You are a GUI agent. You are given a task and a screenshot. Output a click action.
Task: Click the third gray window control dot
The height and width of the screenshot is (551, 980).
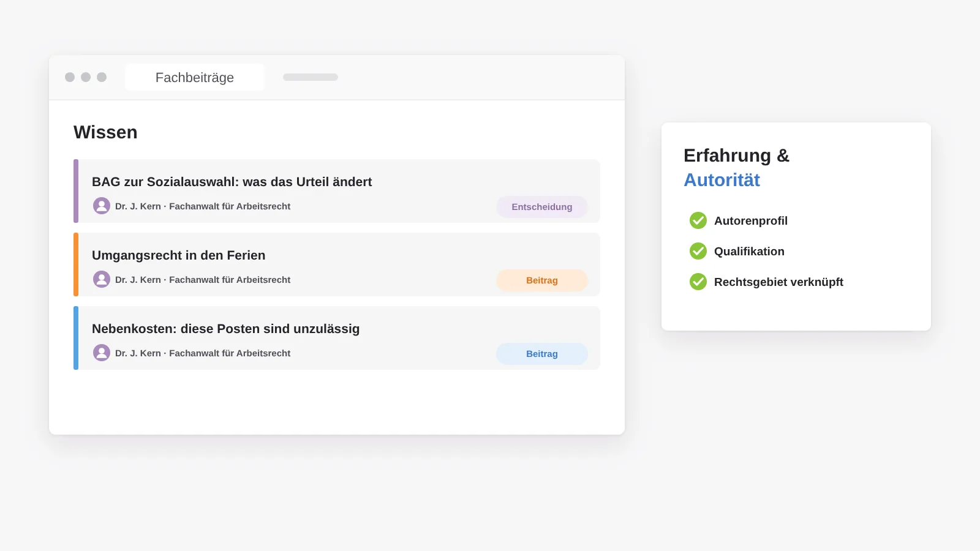click(x=102, y=77)
